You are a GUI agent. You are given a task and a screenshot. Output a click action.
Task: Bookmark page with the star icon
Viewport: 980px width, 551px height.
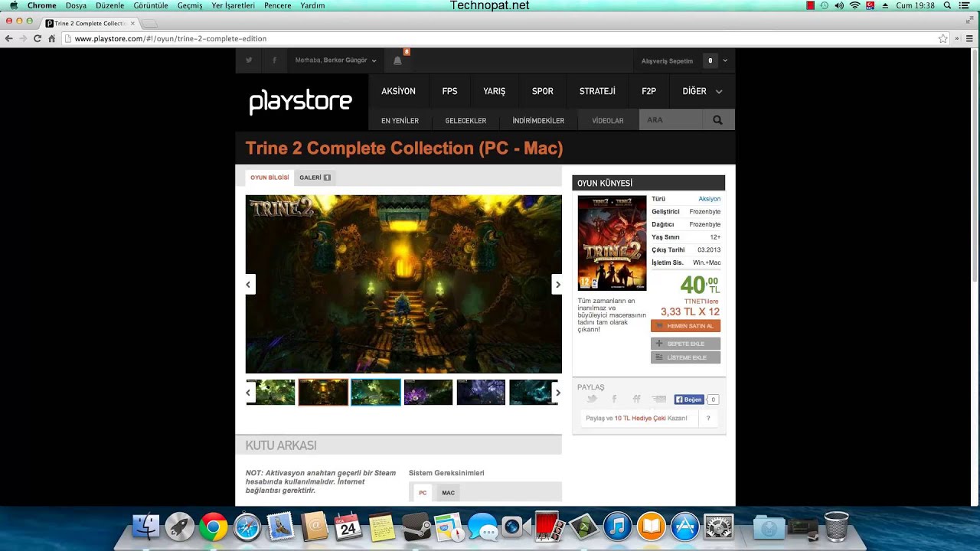tap(943, 38)
